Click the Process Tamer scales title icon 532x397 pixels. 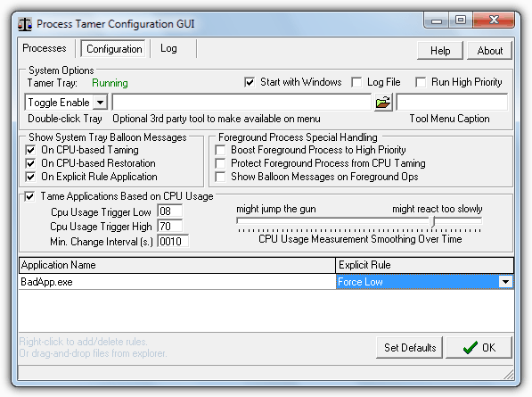coord(25,24)
